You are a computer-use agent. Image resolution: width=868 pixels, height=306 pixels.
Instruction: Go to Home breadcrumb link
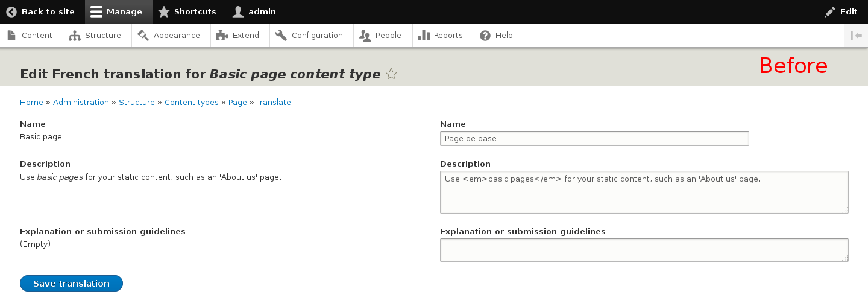click(x=31, y=103)
